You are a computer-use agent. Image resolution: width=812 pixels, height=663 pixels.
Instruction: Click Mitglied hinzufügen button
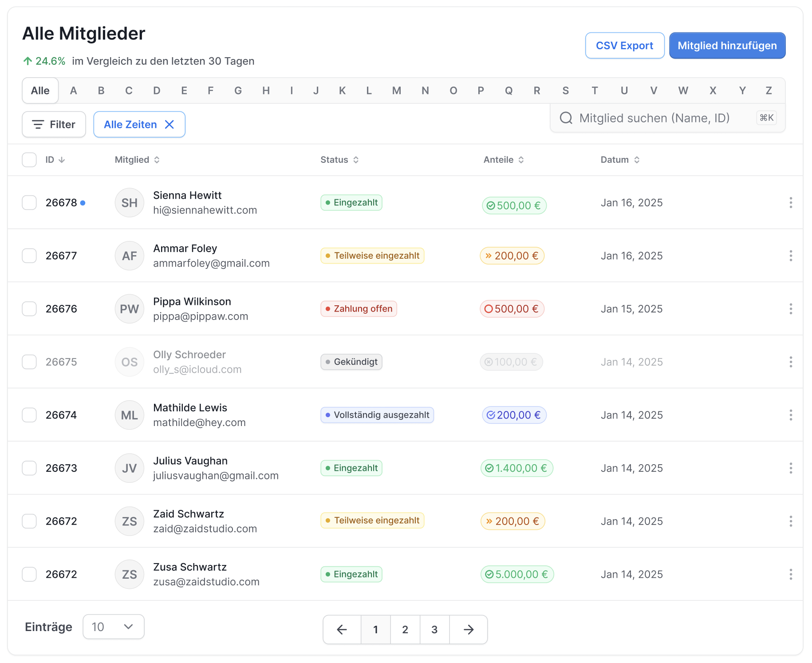[x=727, y=46]
